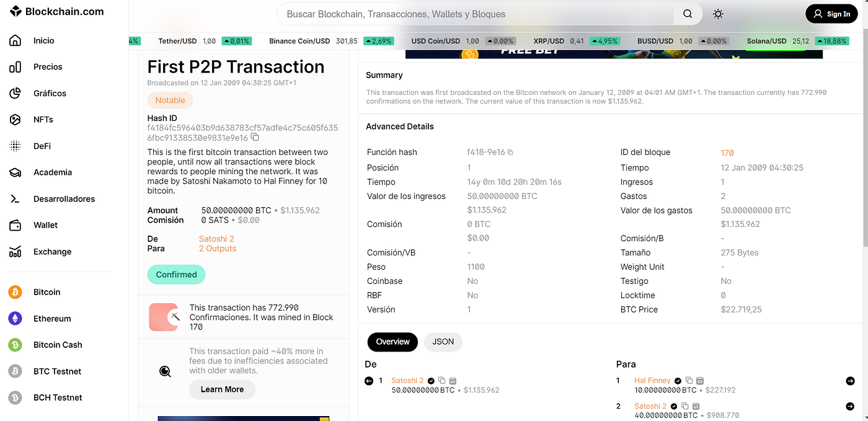868x421 pixels.
Task: Open block ID 170 link
Action: [727, 153]
